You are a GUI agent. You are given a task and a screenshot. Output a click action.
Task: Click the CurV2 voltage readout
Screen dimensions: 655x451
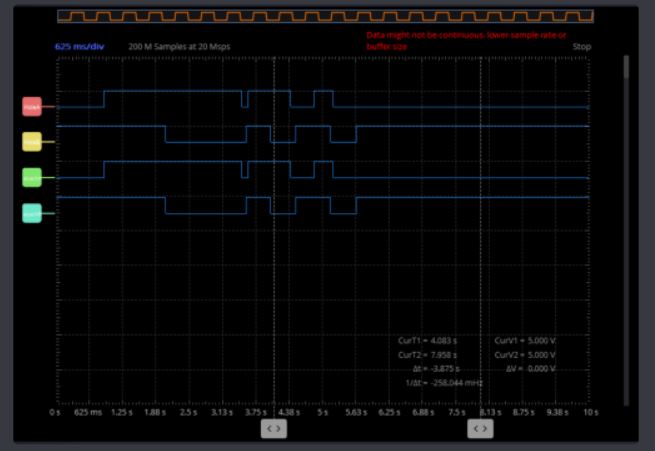pos(525,355)
